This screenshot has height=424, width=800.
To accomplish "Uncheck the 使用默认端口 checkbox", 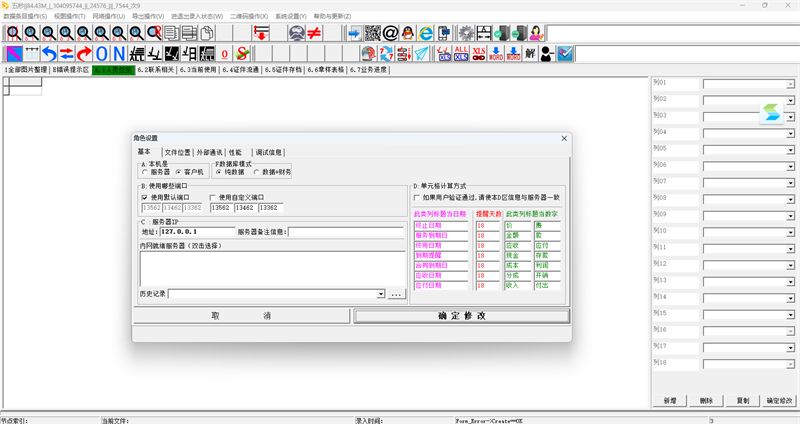I will pos(145,197).
